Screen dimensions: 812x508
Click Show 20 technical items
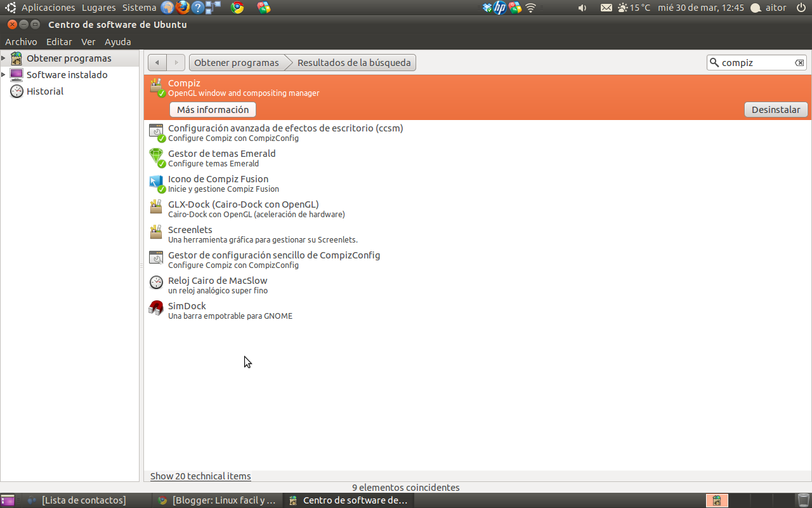200,476
